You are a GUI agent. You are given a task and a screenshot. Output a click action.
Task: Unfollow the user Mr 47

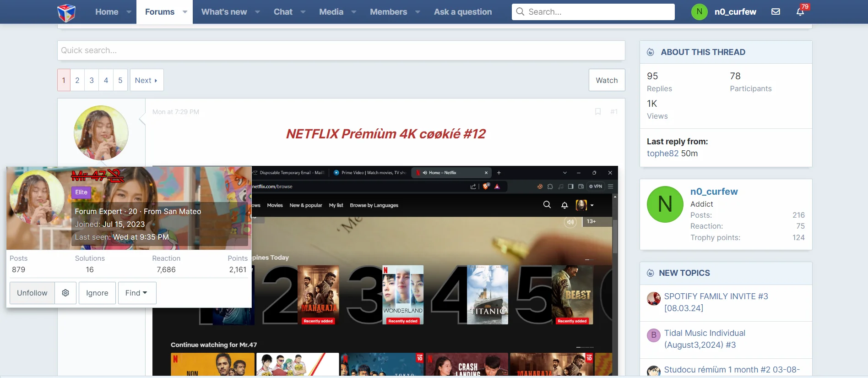click(x=32, y=293)
